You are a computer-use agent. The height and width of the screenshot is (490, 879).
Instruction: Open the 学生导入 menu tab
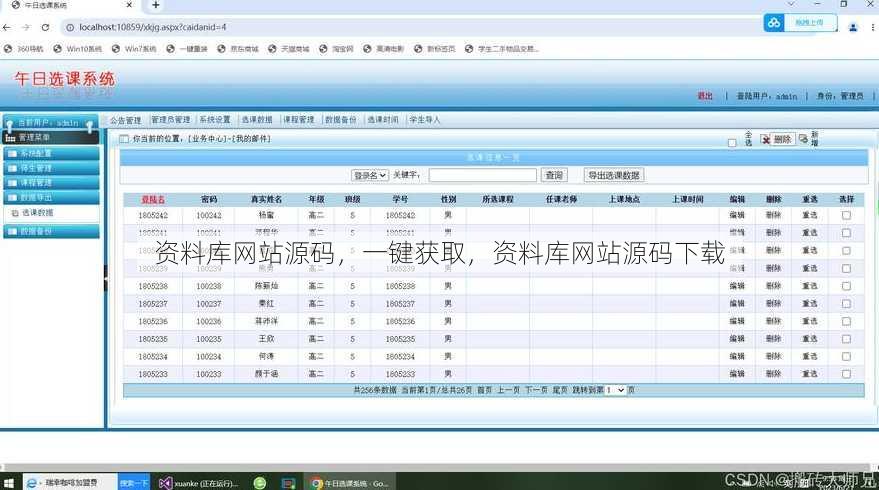click(424, 120)
